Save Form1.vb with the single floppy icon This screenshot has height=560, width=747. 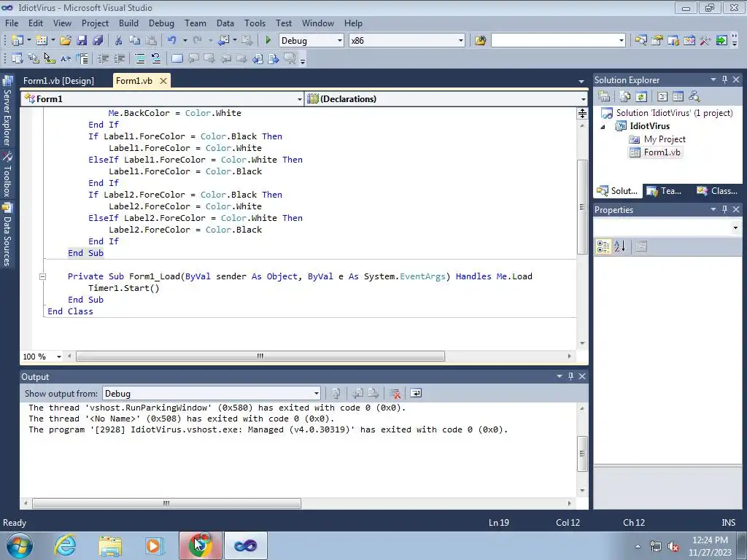(x=82, y=41)
